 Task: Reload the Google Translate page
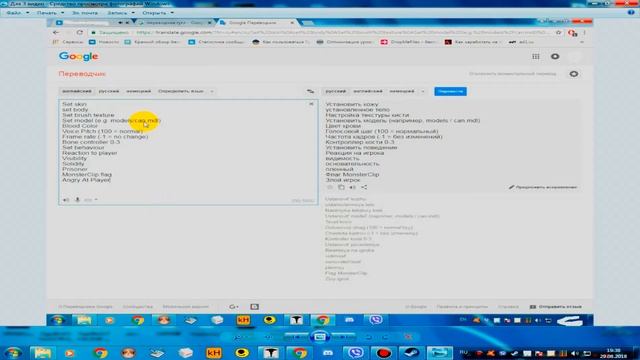click(x=80, y=33)
